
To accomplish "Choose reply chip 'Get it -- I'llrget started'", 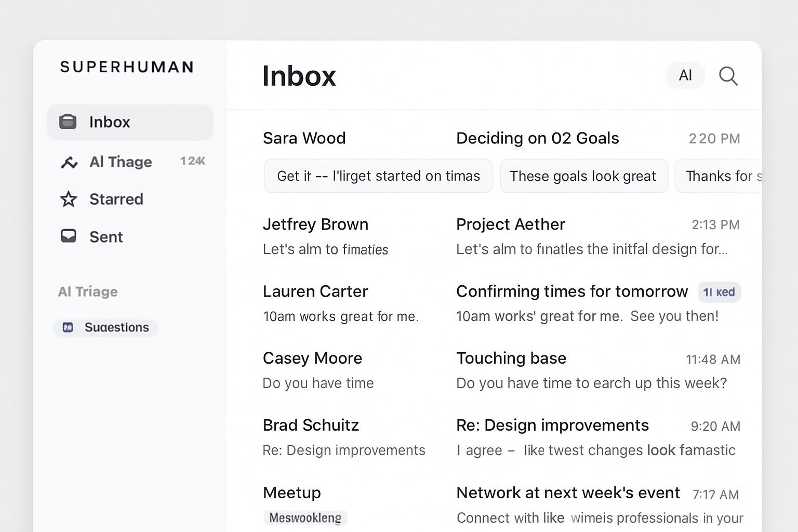I will [x=378, y=176].
